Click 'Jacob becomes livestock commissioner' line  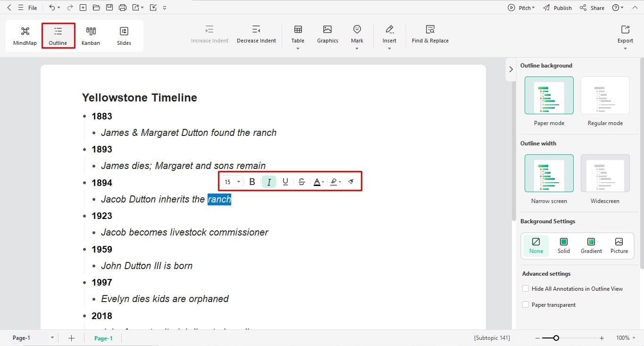[184, 232]
